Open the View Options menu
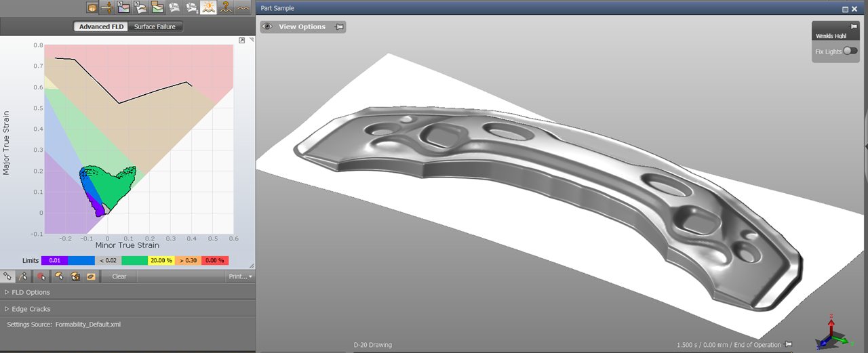The image size is (868, 353). (302, 27)
